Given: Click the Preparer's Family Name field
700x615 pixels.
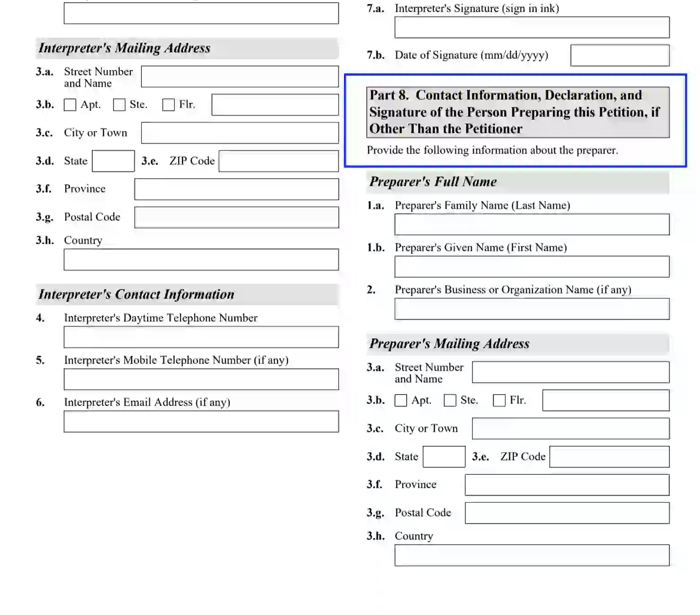Looking at the screenshot, I should (531, 224).
